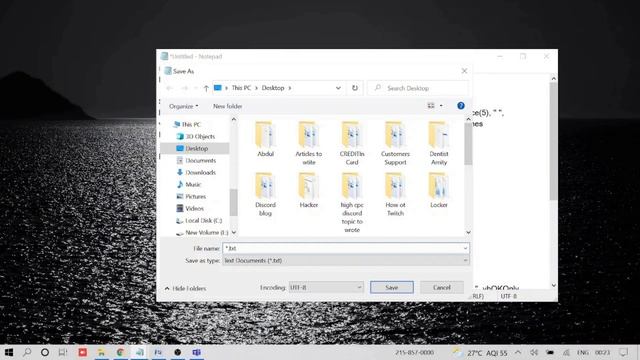Click the ENG language indicator
Viewport: 640px width, 360px height.
[582, 352]
